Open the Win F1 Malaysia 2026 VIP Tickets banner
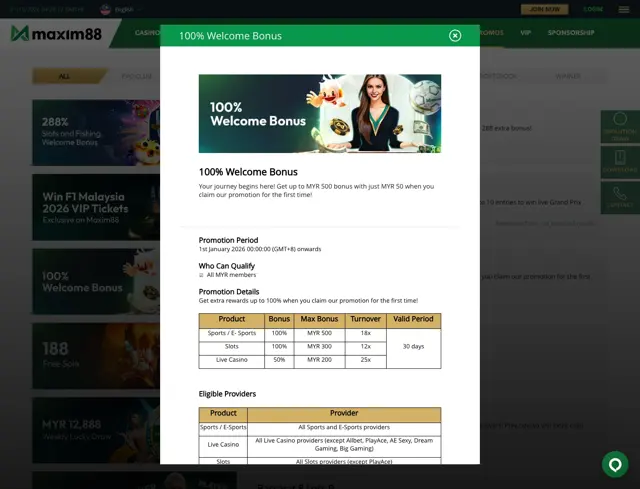 (x=96, y=207)
